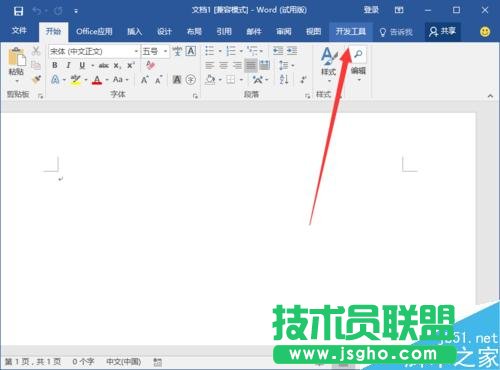Toggle justify alignment

tap(251, 65)
